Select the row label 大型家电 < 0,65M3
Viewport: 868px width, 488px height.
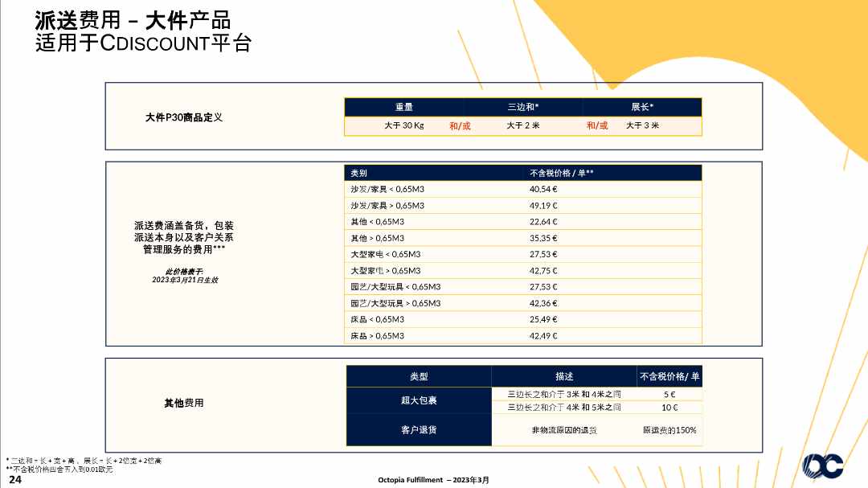[x=385, y=254]
